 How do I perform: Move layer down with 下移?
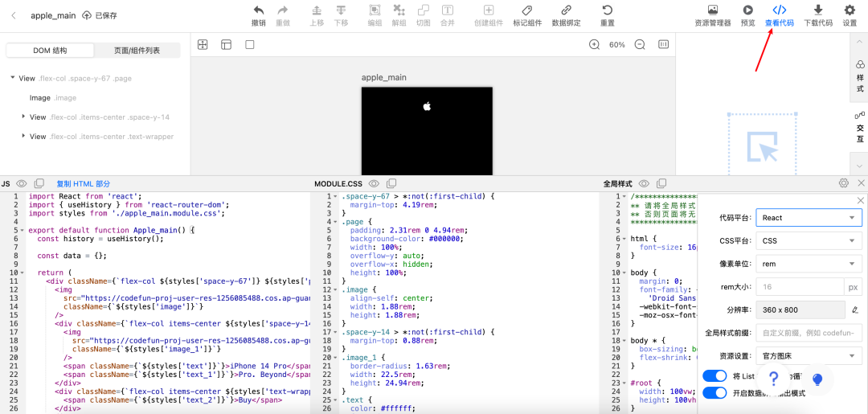[x=341, y=16]
